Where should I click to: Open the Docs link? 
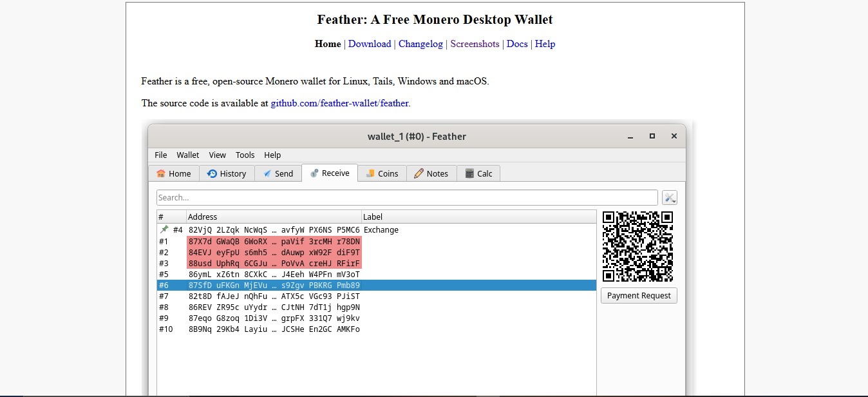coord(517,44)
